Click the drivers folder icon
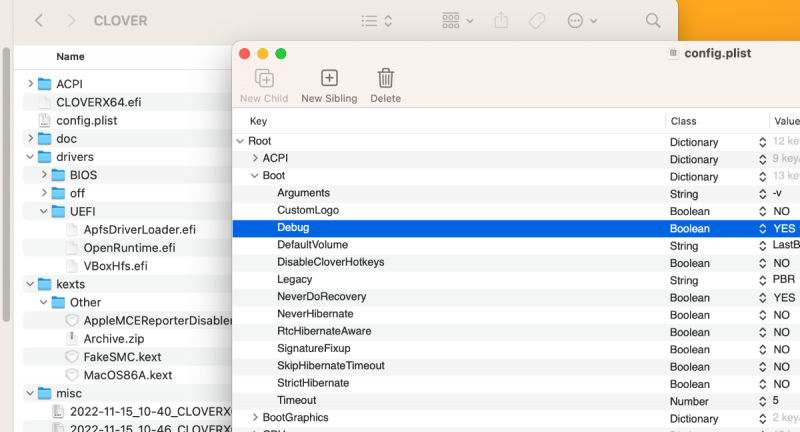This screenshot has width=800, height=432. point(45,157)
